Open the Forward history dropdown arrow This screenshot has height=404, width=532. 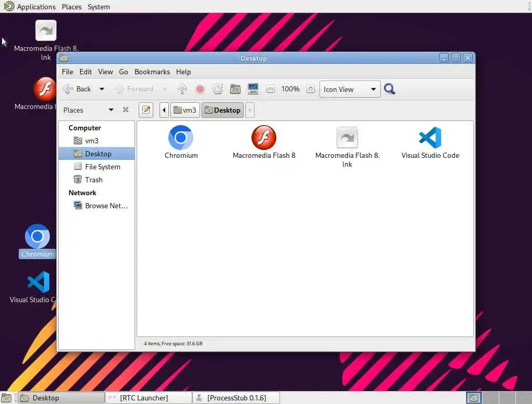pyautogui.click(x=165, y=89)
